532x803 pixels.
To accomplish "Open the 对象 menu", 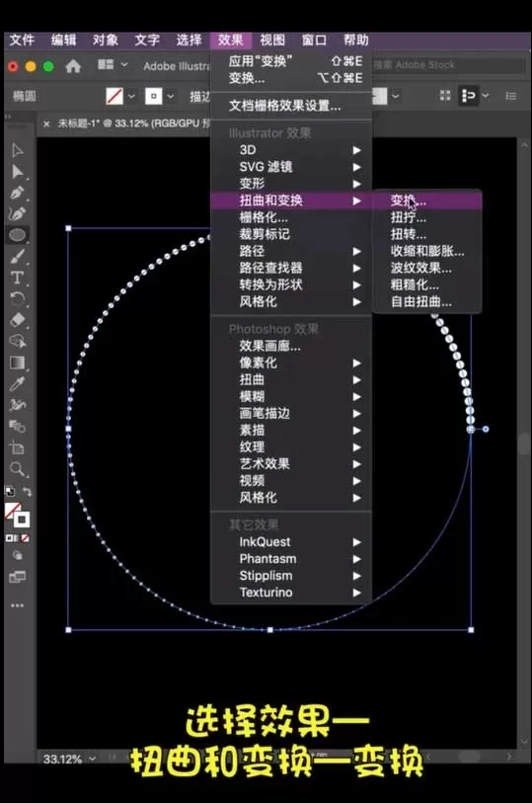I will point(106,40).
